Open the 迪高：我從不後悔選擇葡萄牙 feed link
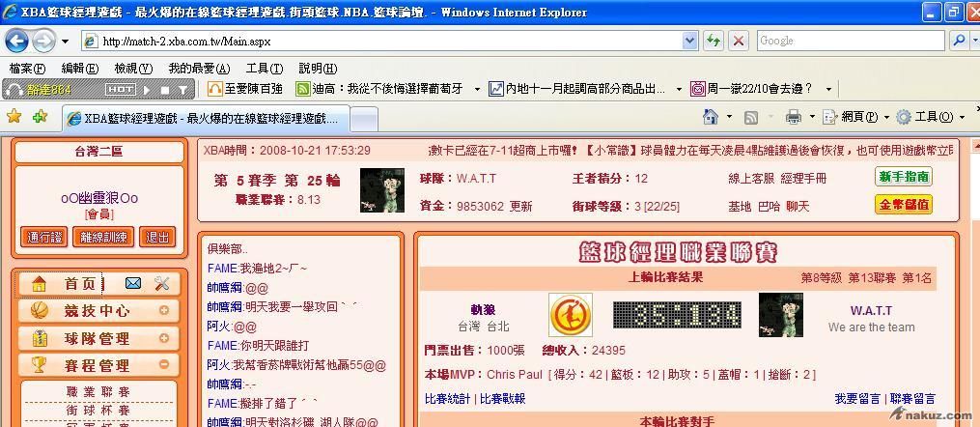The width and height of the screenshot is (980, 427). [379, 89]
